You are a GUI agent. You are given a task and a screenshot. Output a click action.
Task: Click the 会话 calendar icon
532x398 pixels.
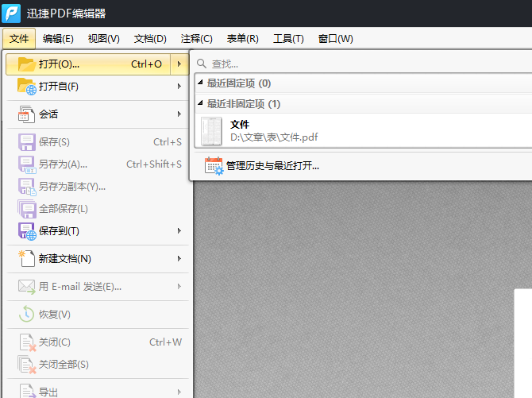(x=26, y=114)
